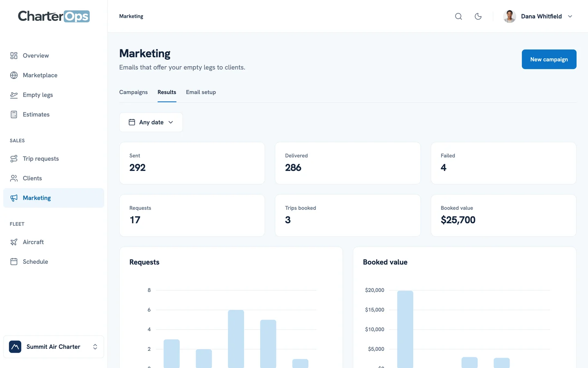
Task: Click Aircraft plane icon
Action: pyautogui.click(x=14, y=242)
